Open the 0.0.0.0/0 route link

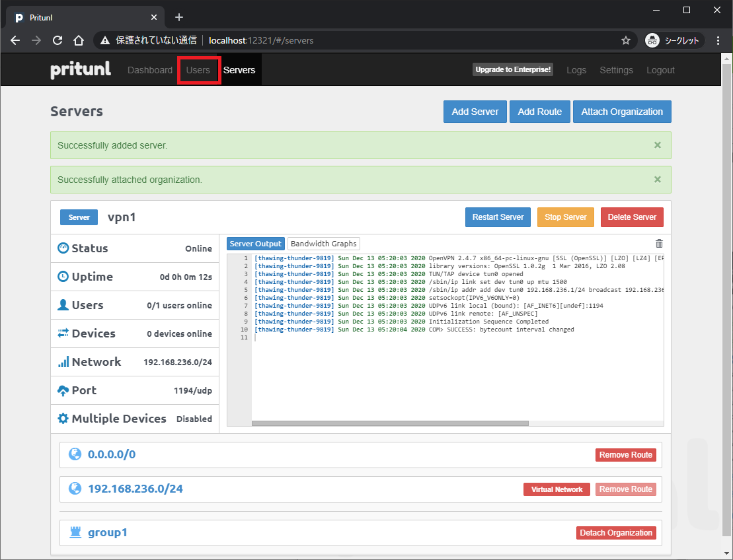112,454
